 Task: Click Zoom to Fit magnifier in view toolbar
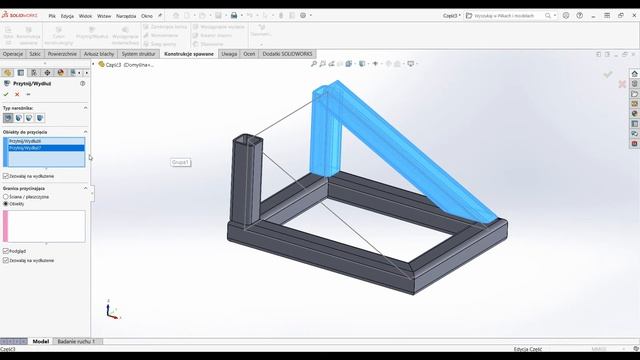point(313,64)
